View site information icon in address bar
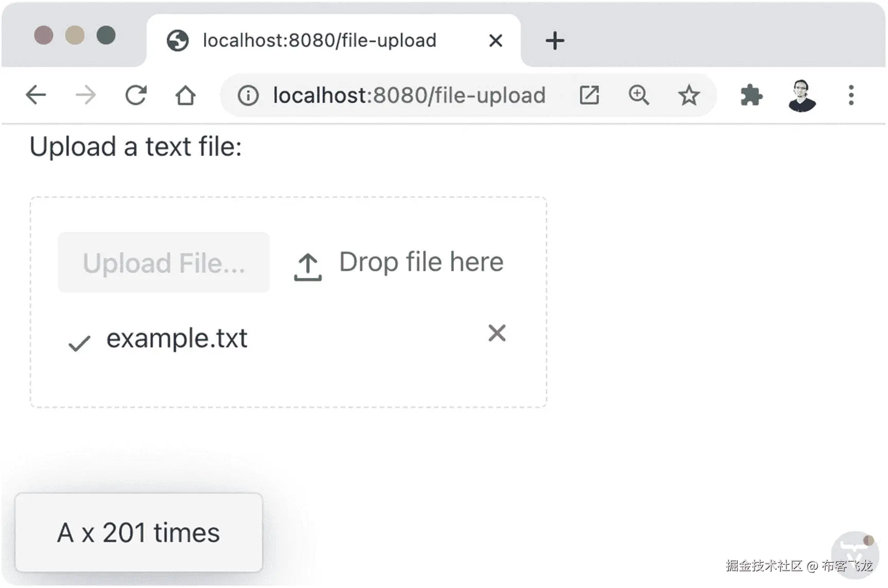This screenshot has width=888, height=588. (x=248, y=96)
